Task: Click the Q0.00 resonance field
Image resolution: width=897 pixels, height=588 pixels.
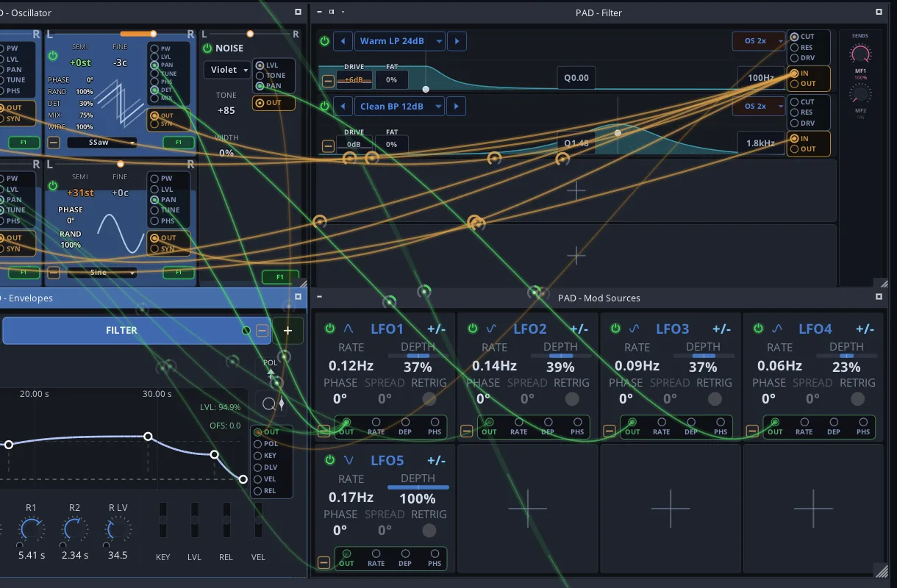Action: [576, 78]
